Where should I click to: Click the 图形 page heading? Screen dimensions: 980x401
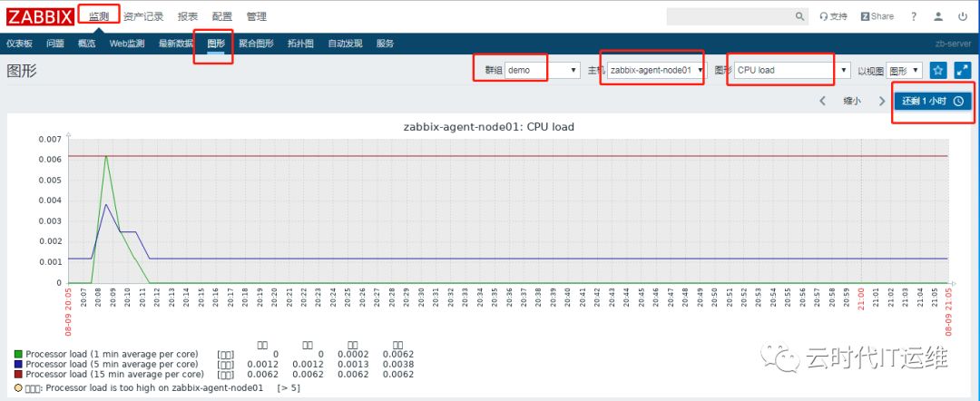(21, 71)
